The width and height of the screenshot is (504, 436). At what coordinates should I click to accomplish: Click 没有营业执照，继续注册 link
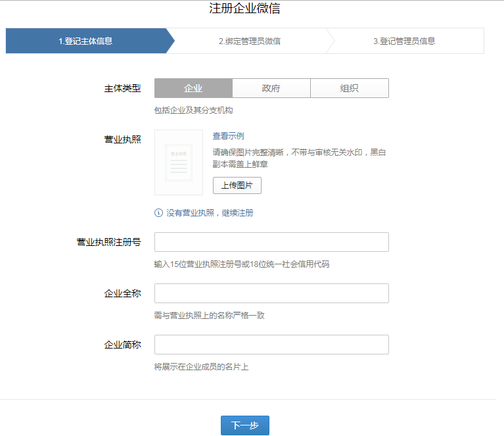pyautogui.click(x=210, y=213)
